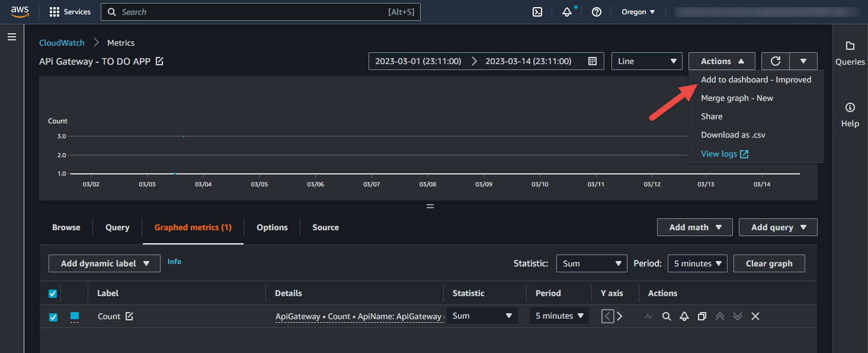Expand the hamburger navigation menu
Viewport: 868px width, 353px height.
[12, 37]
